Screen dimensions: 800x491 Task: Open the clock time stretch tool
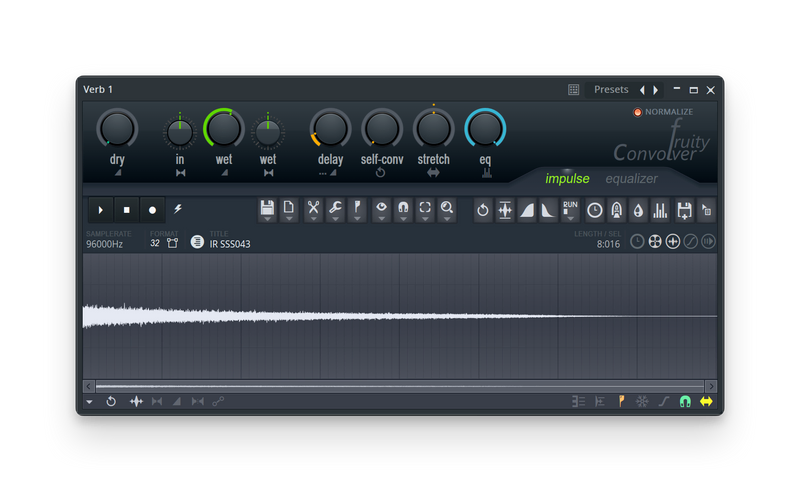click(x=594, y=210)
